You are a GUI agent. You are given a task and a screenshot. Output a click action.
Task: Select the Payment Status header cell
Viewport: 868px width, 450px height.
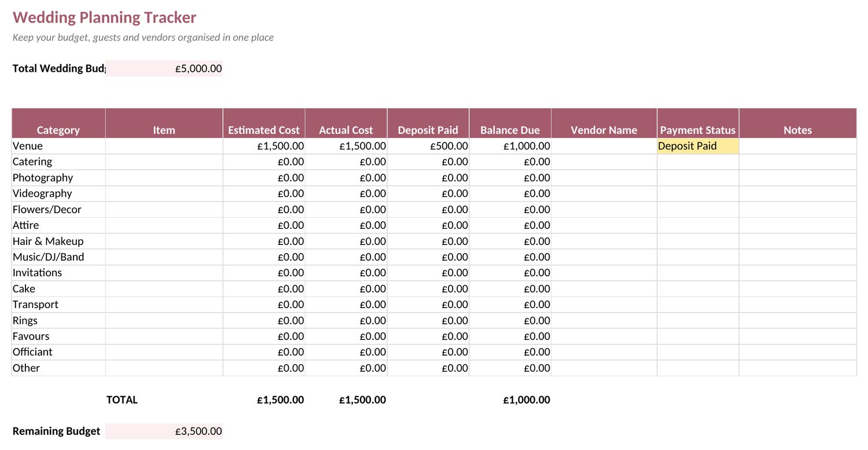698,123
